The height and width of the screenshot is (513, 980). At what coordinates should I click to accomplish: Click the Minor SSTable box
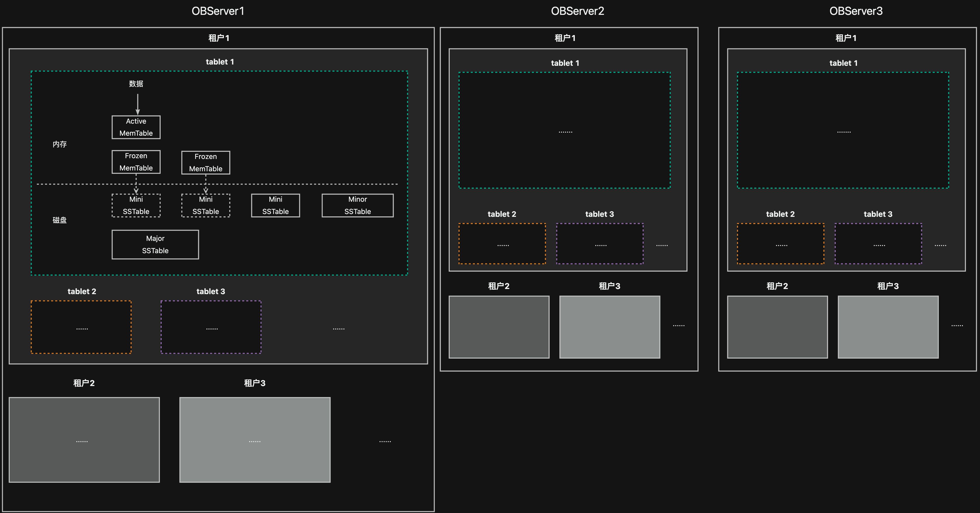[x=357, y=206]
